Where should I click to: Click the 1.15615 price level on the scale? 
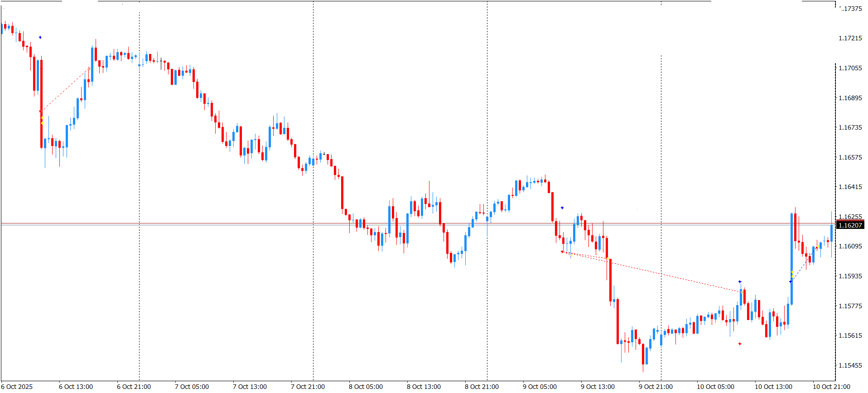click(x=850, y=335)
